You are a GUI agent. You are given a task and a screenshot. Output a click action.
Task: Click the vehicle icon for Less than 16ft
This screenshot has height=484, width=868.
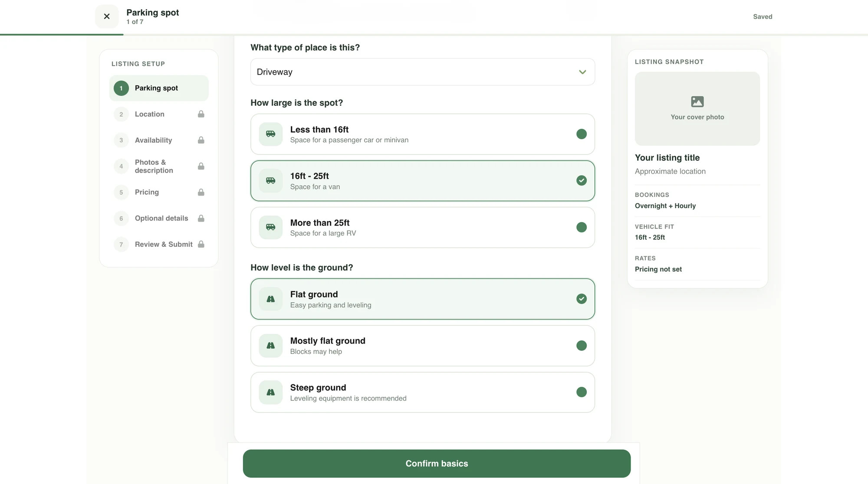pos(271,134)
